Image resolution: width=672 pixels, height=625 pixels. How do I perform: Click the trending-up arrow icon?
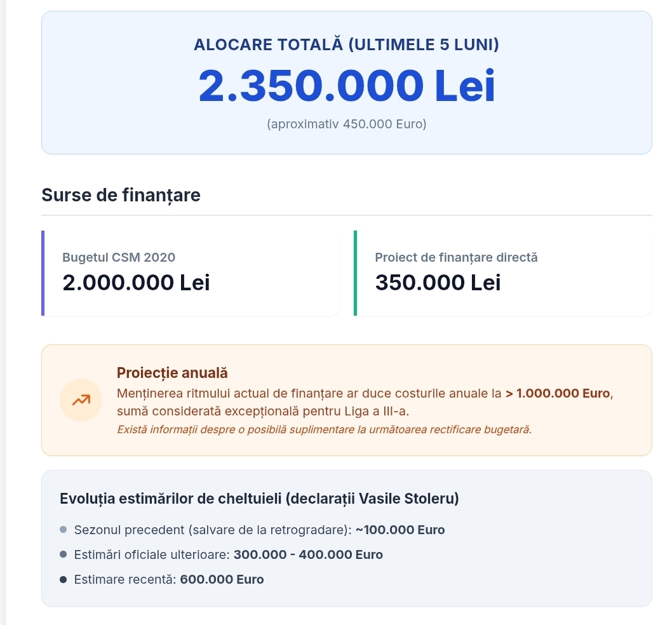81,400
